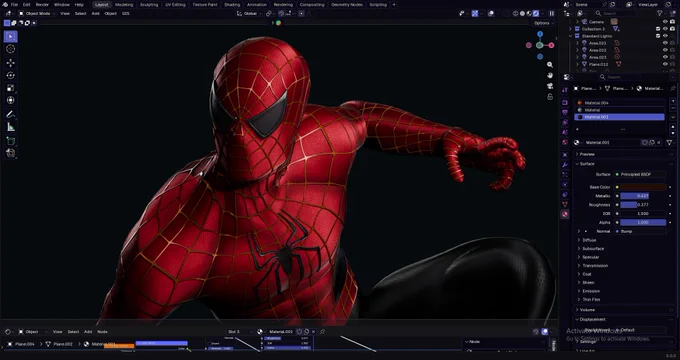680x360 pixels.
Task: Expand the Subsurface section
Action: pyautogui.click(x=593, y=249)
